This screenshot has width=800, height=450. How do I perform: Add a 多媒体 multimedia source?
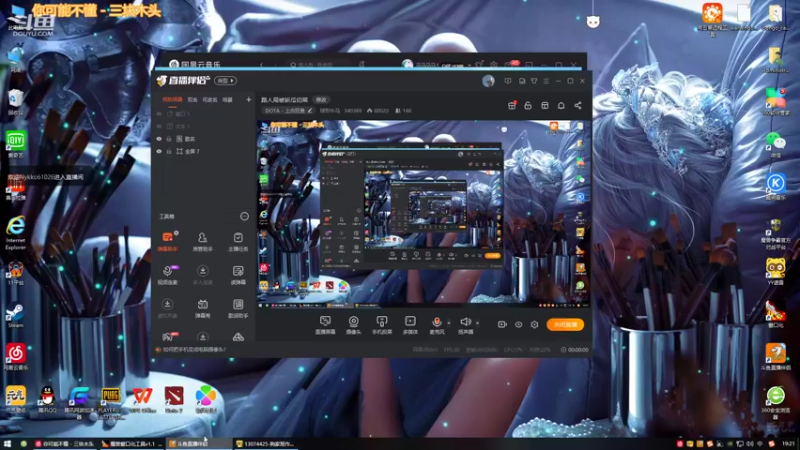(x=410, y=324)
